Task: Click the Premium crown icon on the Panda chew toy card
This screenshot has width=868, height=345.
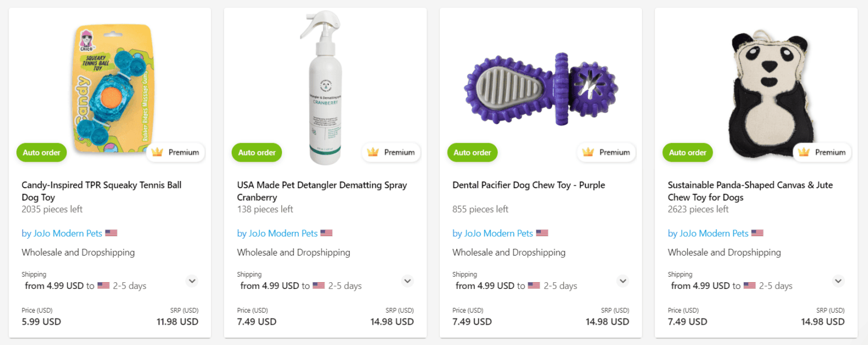Action: point(805,152)
